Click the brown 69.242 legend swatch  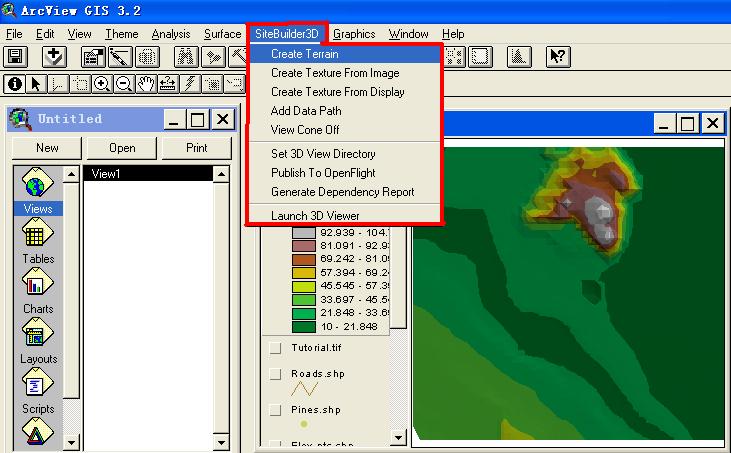point(304,259)
